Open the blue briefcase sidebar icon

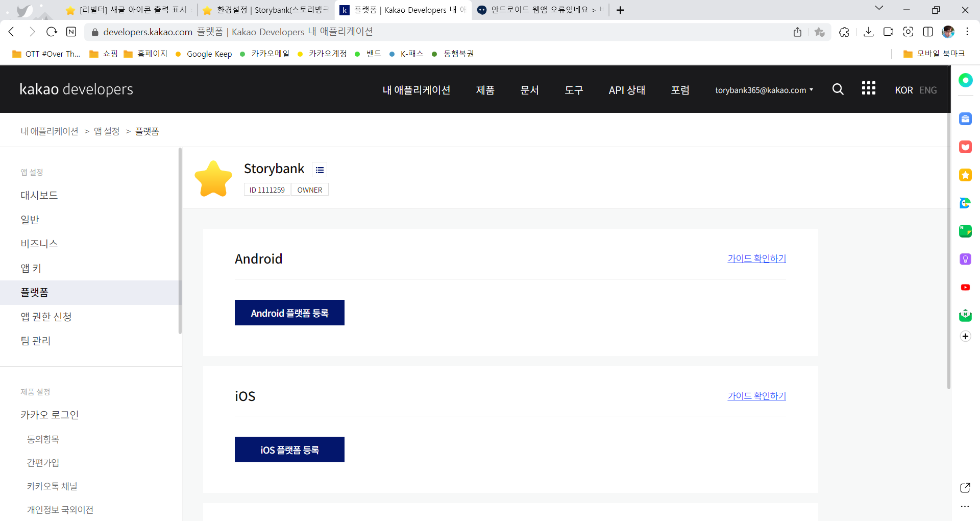[965, 119]
